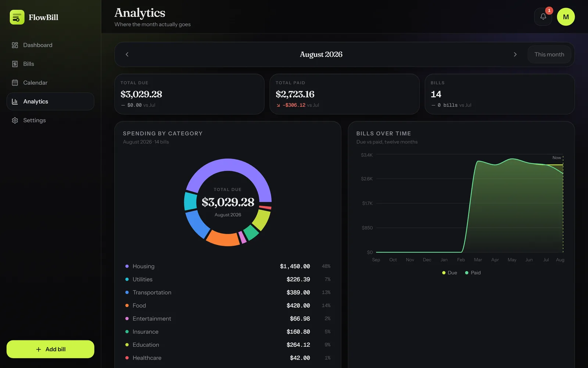Click the Mar label on the chart axis

[x=478, y=260]
